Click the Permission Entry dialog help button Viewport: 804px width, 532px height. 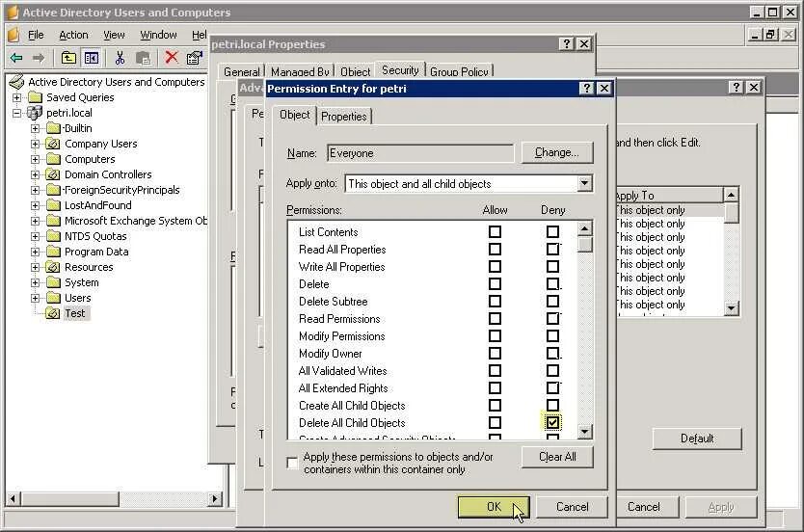click(x=586, y=88)
